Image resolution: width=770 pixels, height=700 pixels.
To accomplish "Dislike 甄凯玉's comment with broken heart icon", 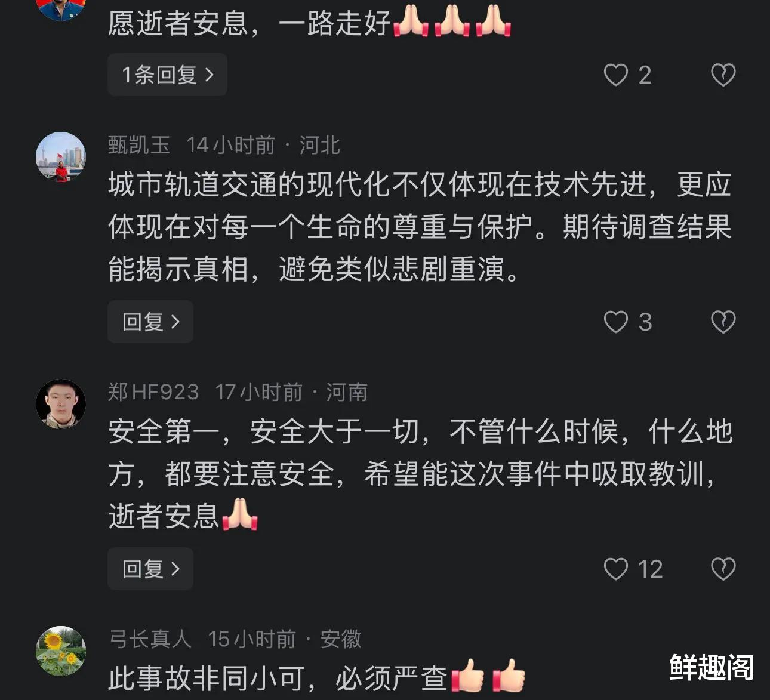I will pyautogui.click(x=723, y=322).
